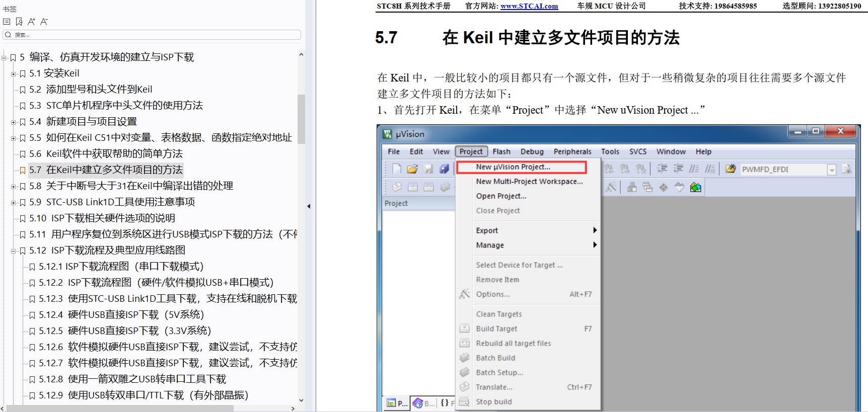Click the New file icon in µVision toolbar
The image size is (868, 412).
click(x=397, y=169)
